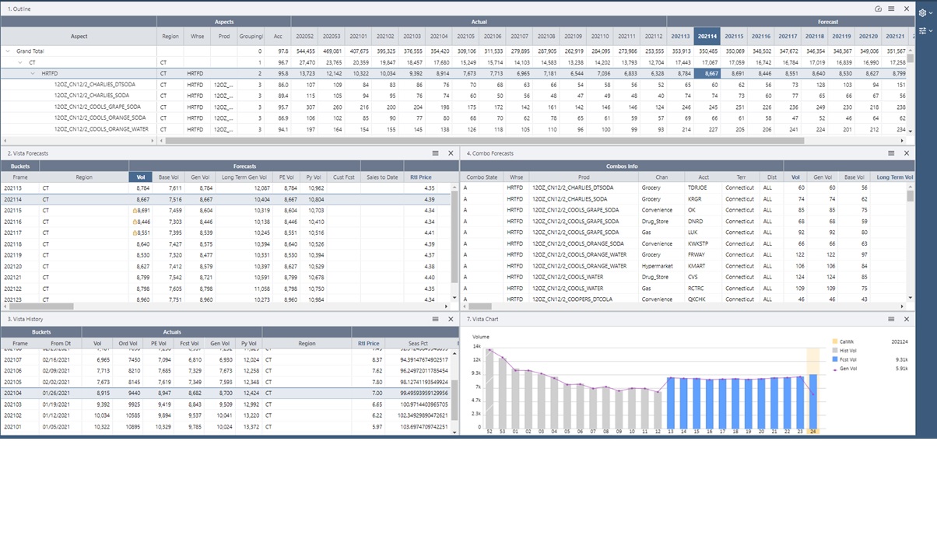Screen dimensions: 937x560
Task: Open the Outline panel hamburger menu
Action: [x=891, y=9]
